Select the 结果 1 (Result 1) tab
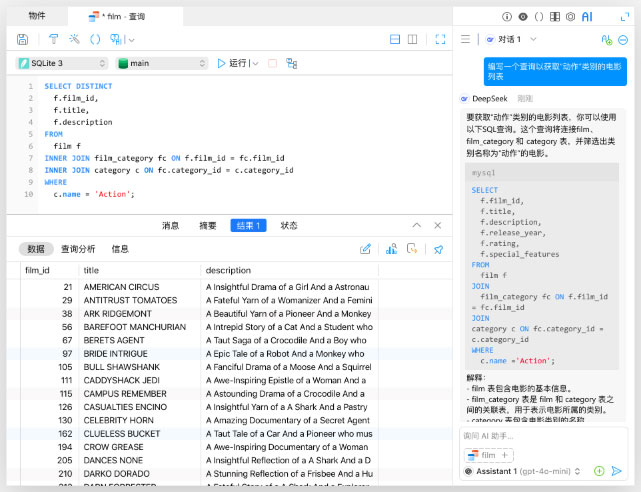Screen dimensions: 641x492 click(x=249, y=226)
